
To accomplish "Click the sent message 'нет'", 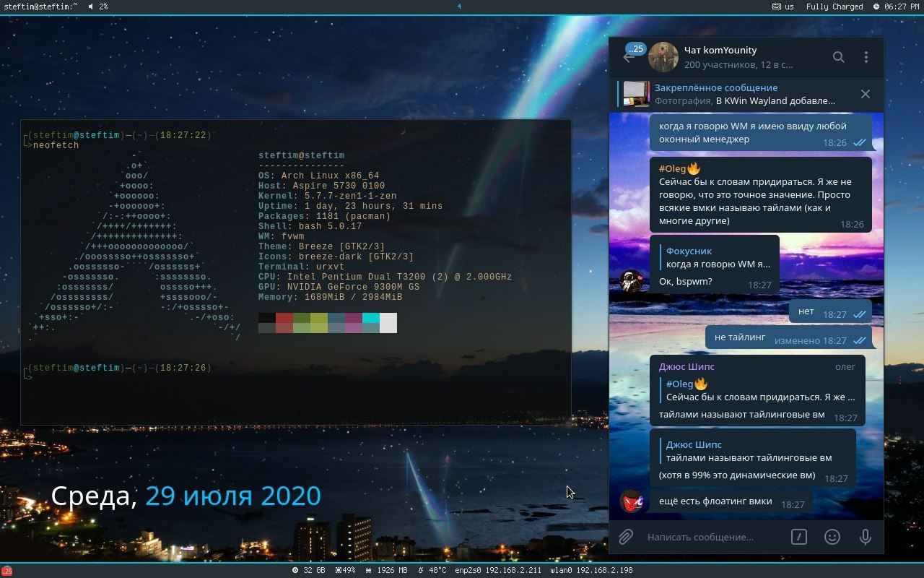I will (830, 312).
